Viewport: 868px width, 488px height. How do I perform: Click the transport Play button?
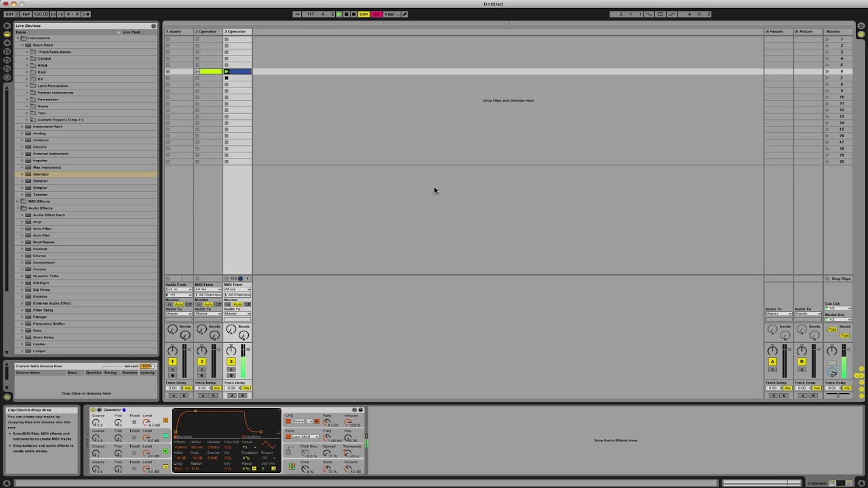pos(339,14)
